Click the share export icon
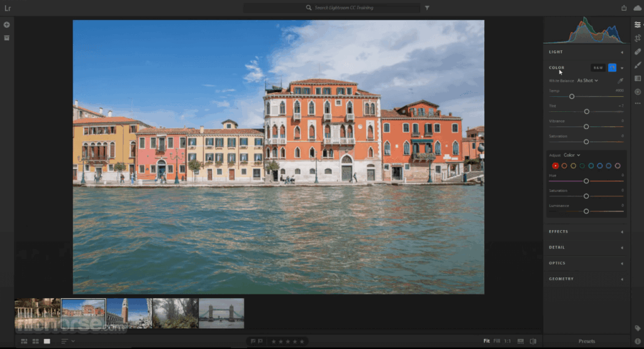This screenshot has width=644, height=349. (x=624, y=8)
